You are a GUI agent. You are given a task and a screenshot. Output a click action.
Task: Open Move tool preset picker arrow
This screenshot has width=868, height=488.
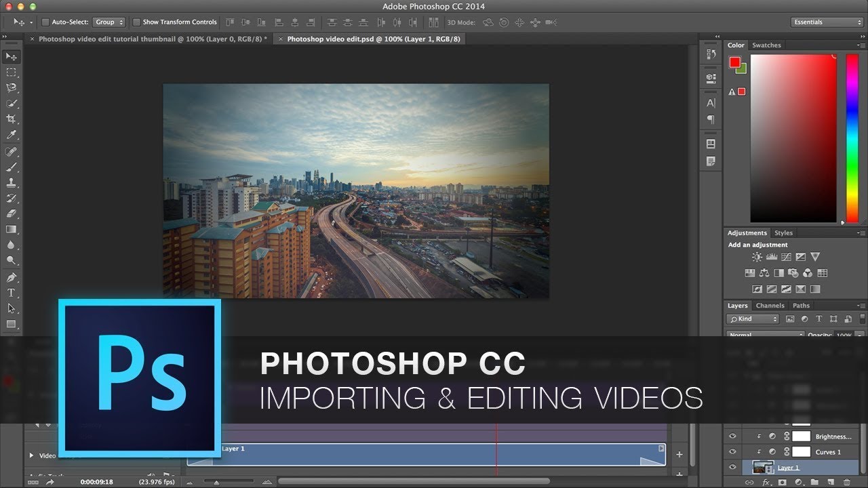click(x=31, y=22)
